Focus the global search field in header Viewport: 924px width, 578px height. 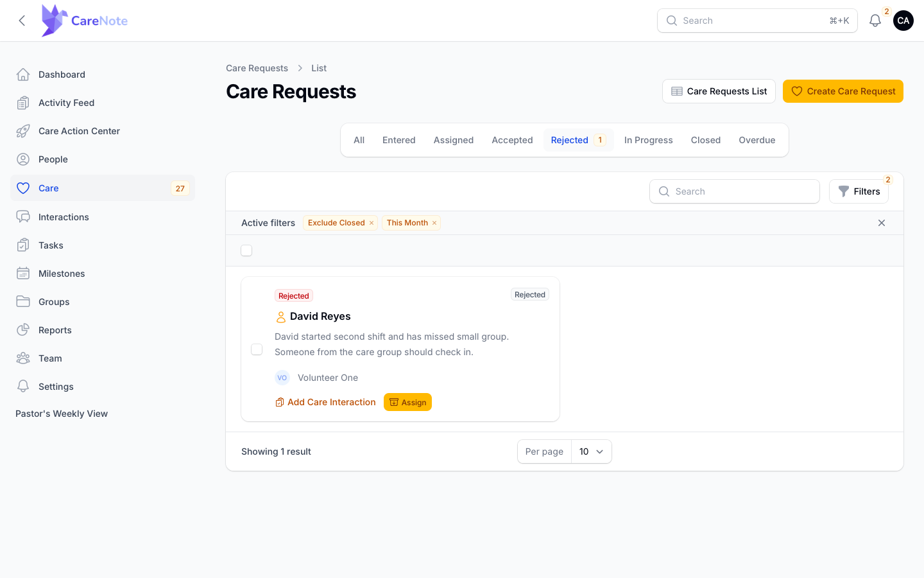(x=757, y=21)
